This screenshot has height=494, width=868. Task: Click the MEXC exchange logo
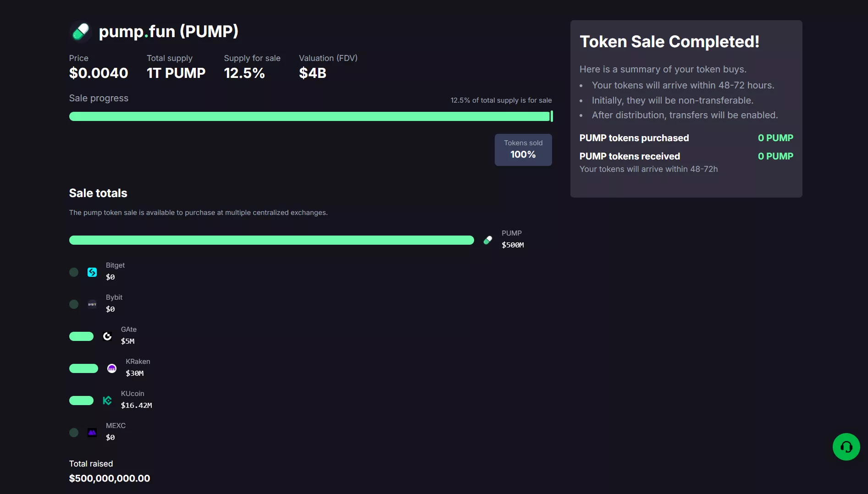click(92, 433)
